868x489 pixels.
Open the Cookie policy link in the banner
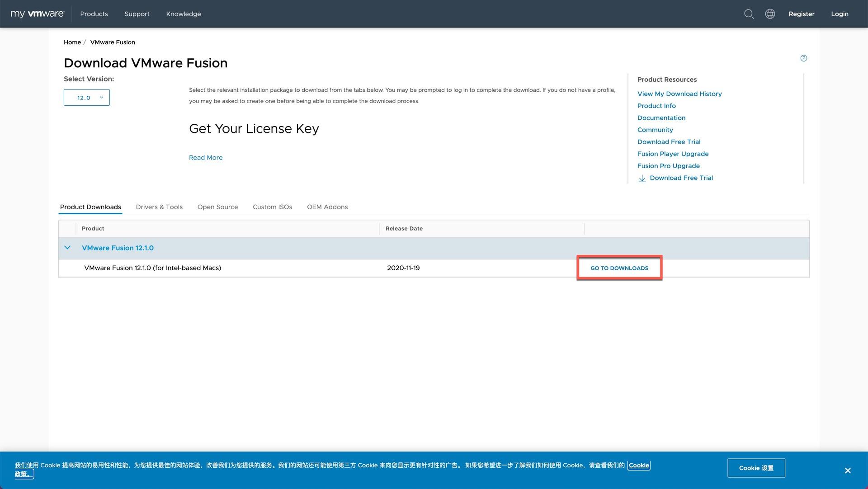[x=639, y=465]
